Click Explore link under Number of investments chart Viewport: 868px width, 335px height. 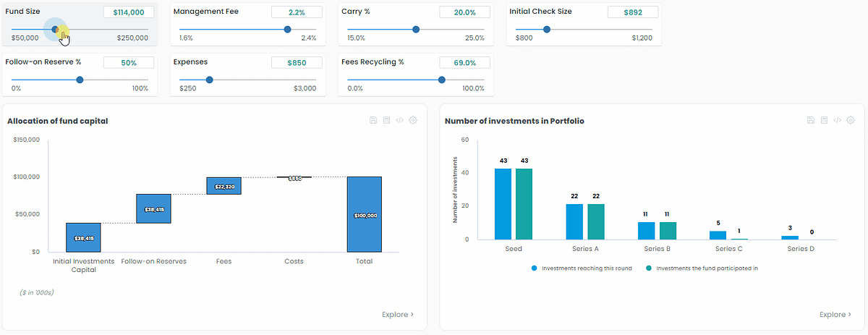tap(835, 315)
